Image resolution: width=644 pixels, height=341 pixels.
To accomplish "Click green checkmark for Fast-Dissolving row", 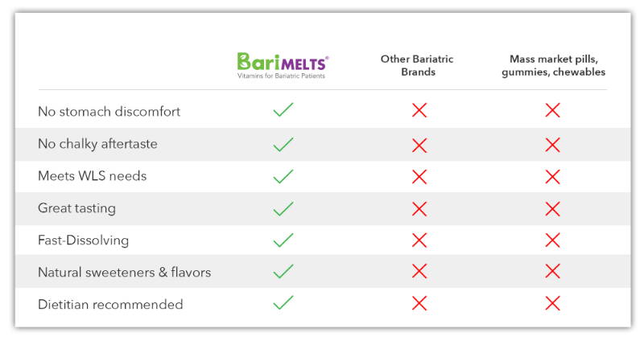I will 283,240.
